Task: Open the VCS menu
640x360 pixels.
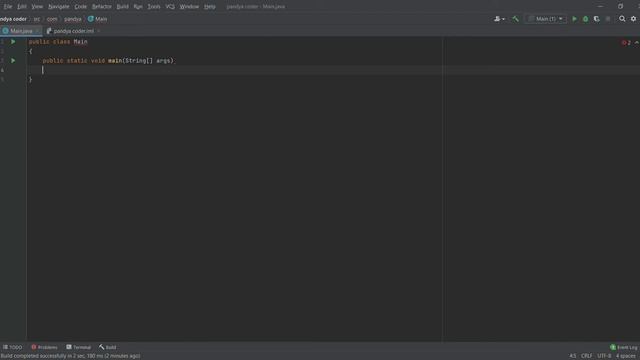Action: pos(170,7)
